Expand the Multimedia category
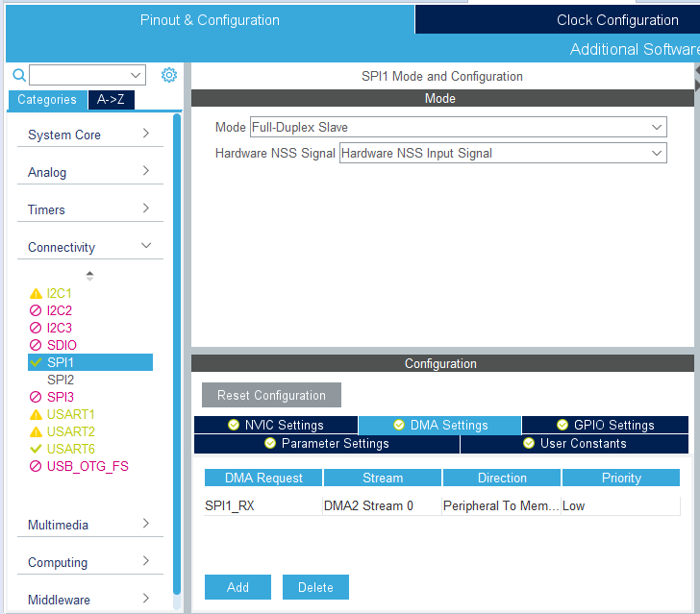This screenshot has width=700, height=614. pos(89,525)
